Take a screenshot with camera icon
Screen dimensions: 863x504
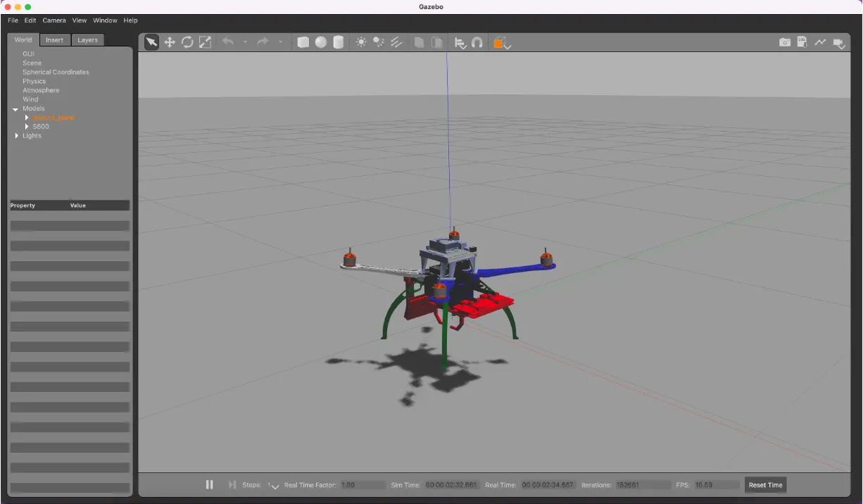[785, 42]
